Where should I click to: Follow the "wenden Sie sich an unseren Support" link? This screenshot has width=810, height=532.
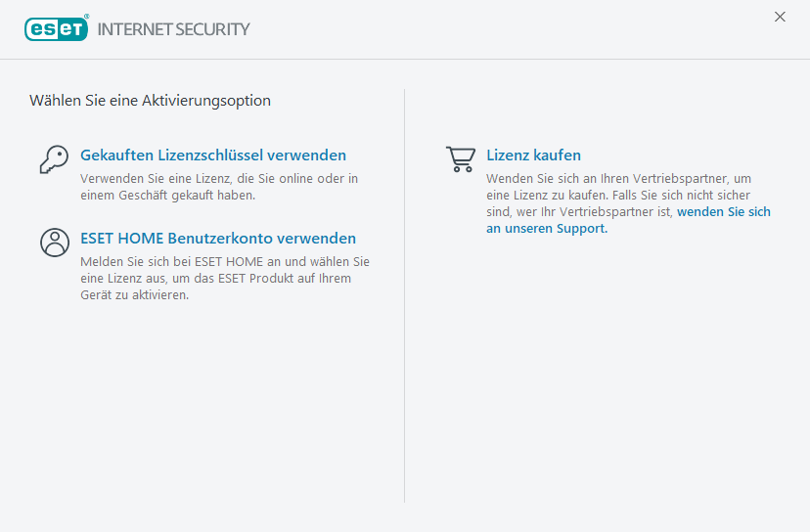click(x=724, y=212)
